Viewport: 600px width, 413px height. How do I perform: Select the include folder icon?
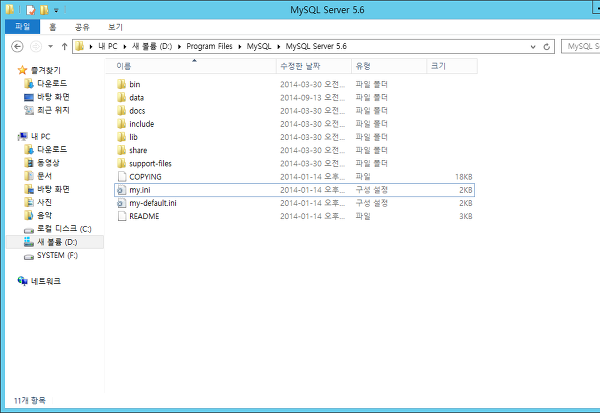[x=121, y=124]
